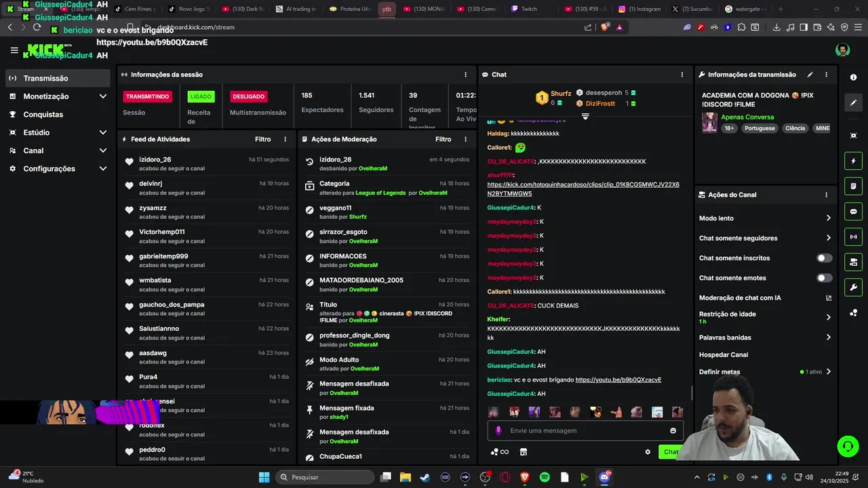The image size is (868, 488).
Task: Click the purple microphone icon in the message box
Action: pos(498,430)
